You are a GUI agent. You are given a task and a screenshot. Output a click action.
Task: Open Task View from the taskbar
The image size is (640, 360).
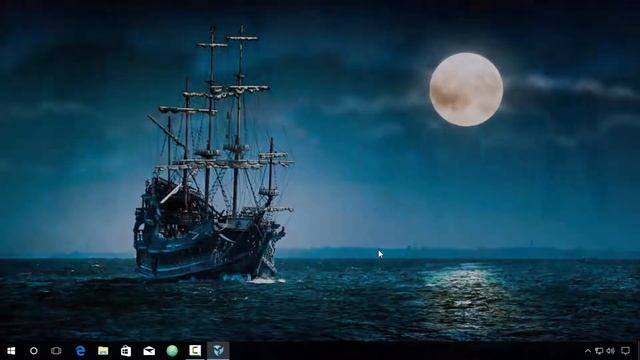point(56,351)
